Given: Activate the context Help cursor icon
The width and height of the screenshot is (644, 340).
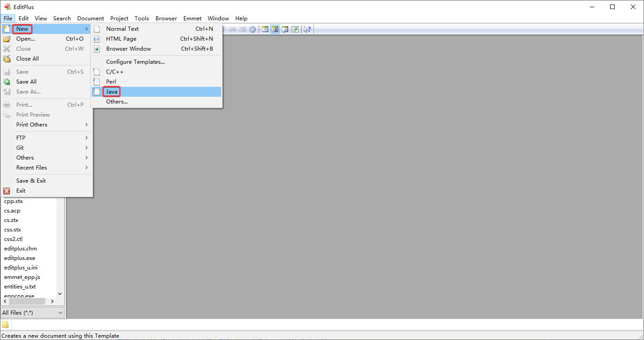Looking at the screenshot, I should click(307, 29).
